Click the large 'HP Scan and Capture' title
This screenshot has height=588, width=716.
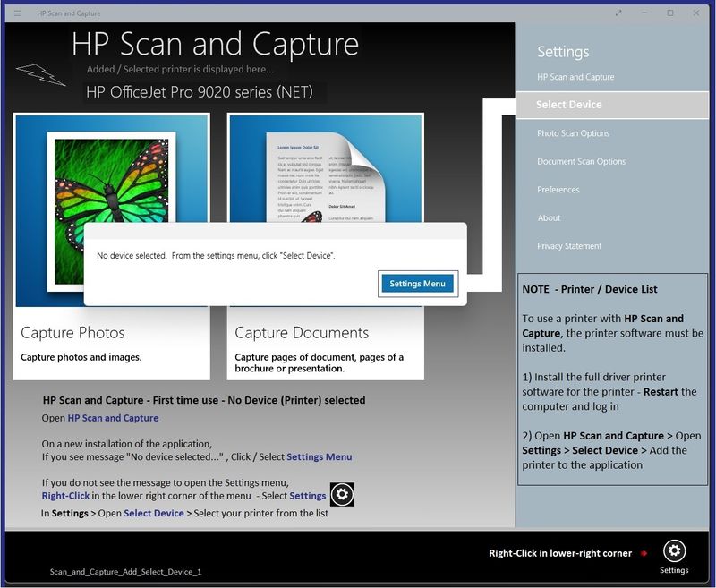click(215, 44)
